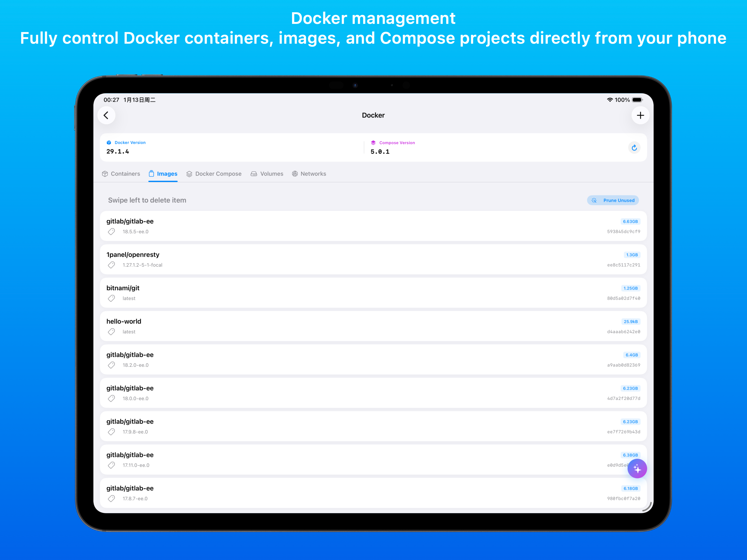Click tag icon beside 18.5.5-ee.0
The height and width of the screenshot is (560, 747).
coord(112,231)
